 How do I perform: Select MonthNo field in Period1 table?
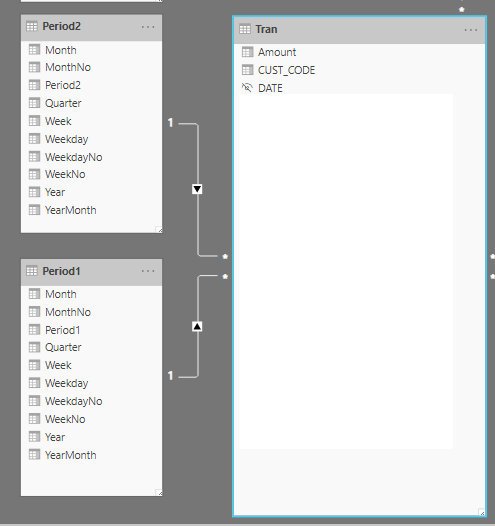68,312
